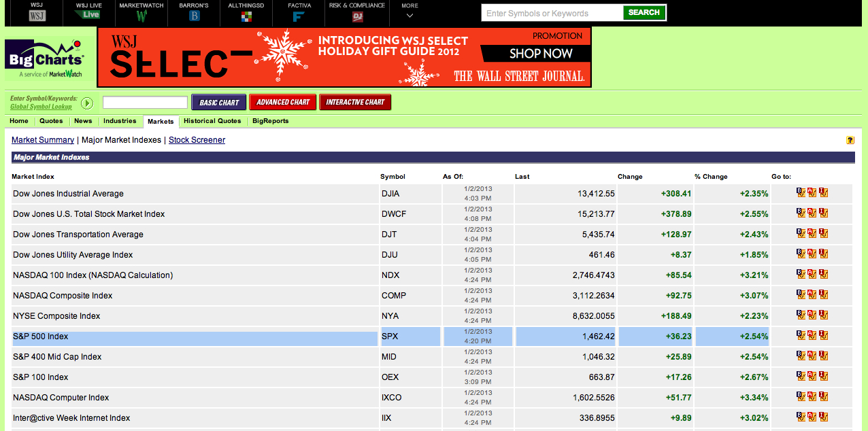This screenshot has height=431, width=868.
Task: Open interactive chart icon for DJT row
Action: [823, 234]
